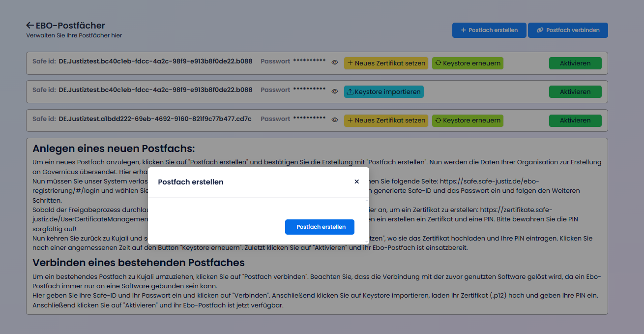Select the Safe id of the third mailbox
Viewport: 644px width, 334px height.
tap(155, 119)
